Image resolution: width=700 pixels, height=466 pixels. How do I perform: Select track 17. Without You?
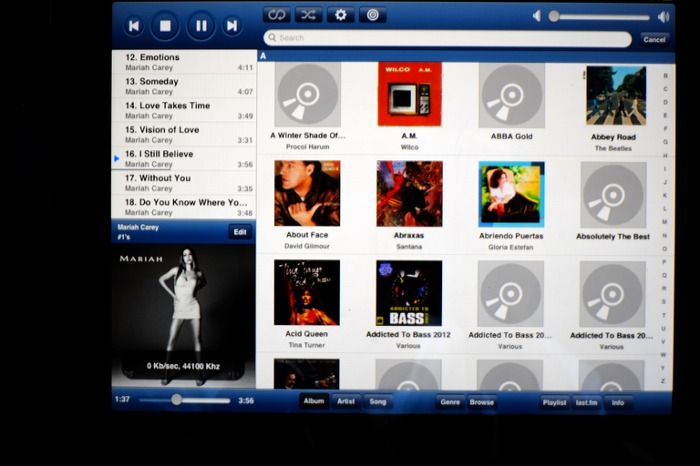(x=184, y=182)
